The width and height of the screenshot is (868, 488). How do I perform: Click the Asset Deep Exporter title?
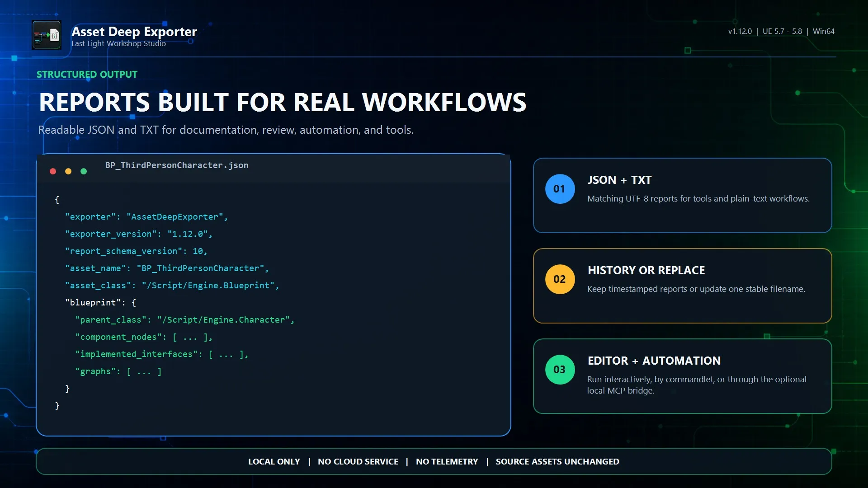134,32
